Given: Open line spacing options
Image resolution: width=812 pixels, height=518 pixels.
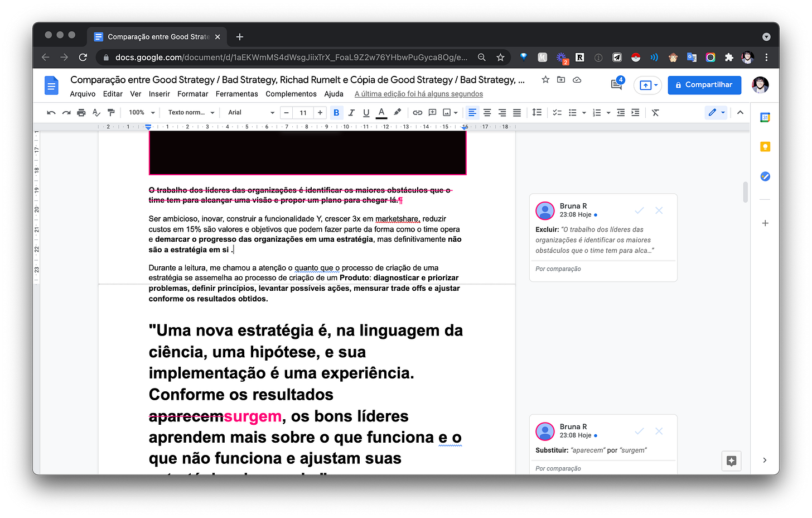Looking at the screenshot, I should 537,113.
